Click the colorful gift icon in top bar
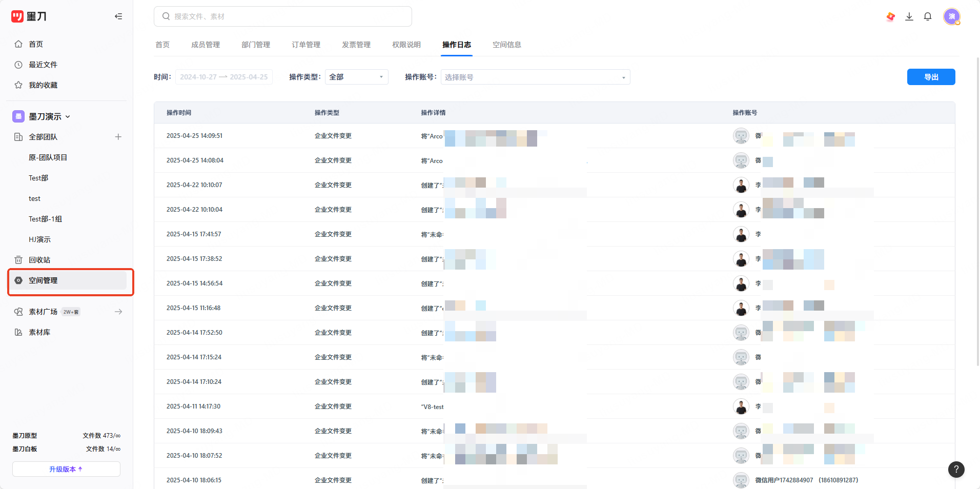980x489 pixels. click(x=891, y=16)
